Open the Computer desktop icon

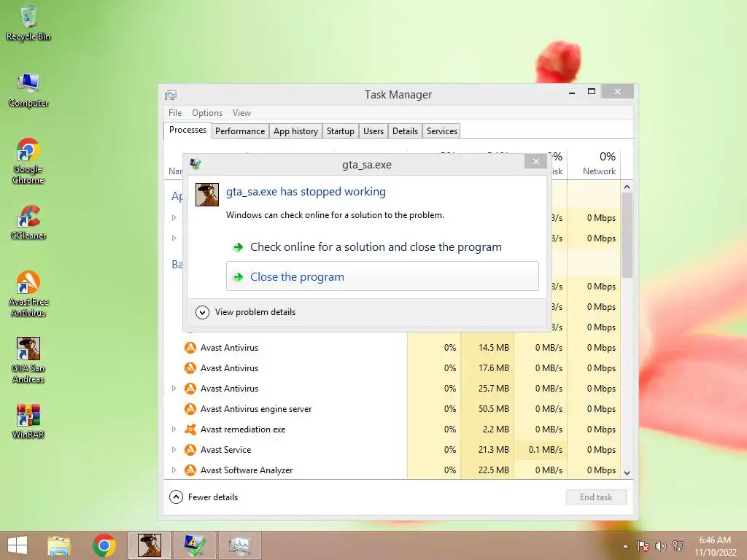click(x=28, y=90)
